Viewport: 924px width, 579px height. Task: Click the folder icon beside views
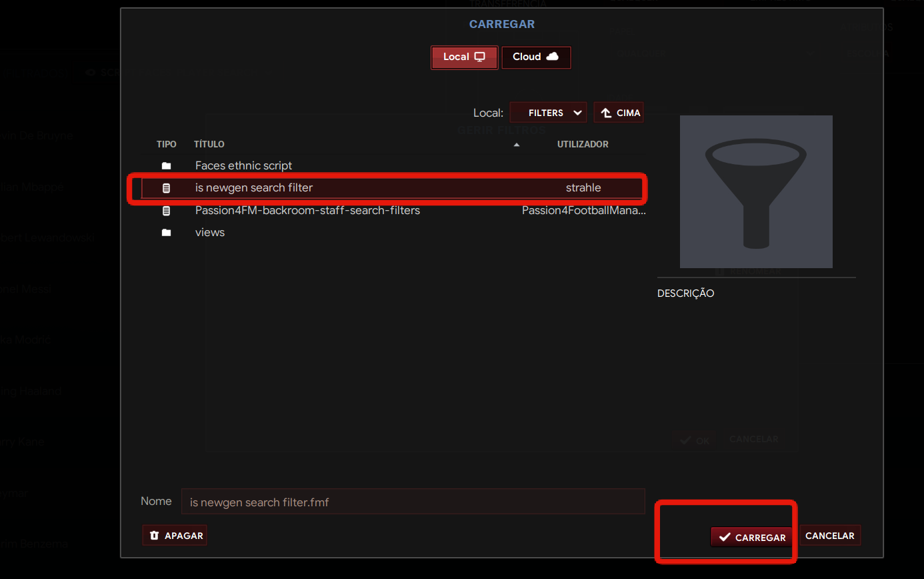(167, 232)
